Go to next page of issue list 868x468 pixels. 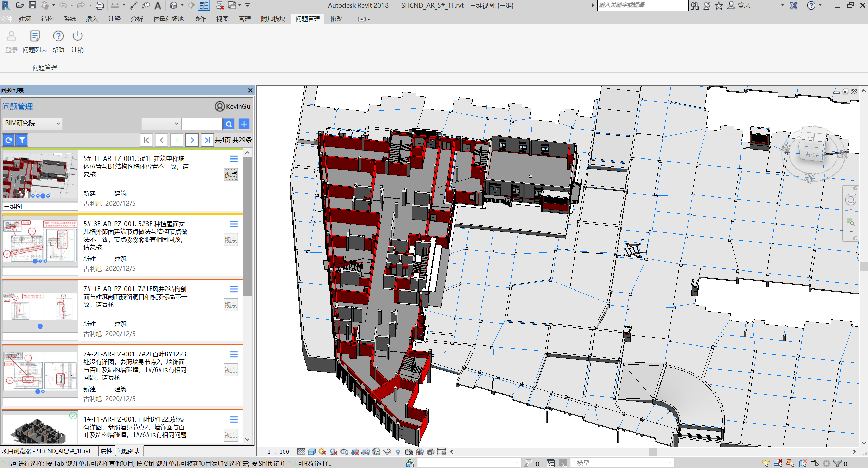192,140
